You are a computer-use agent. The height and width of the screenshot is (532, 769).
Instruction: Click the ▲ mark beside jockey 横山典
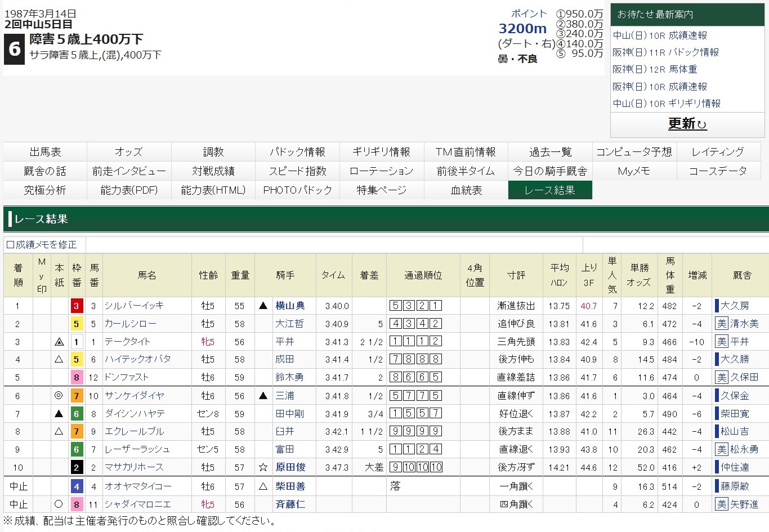[x=263, y=306]
